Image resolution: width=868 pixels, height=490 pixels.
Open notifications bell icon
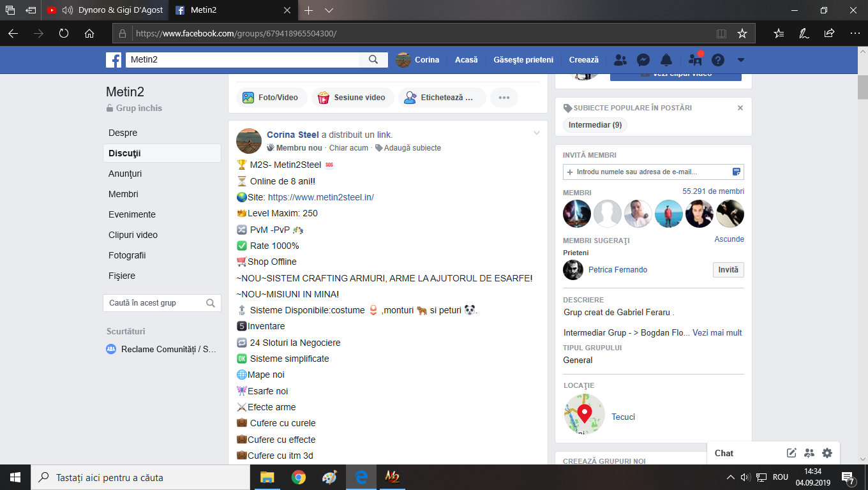[666, 60]
